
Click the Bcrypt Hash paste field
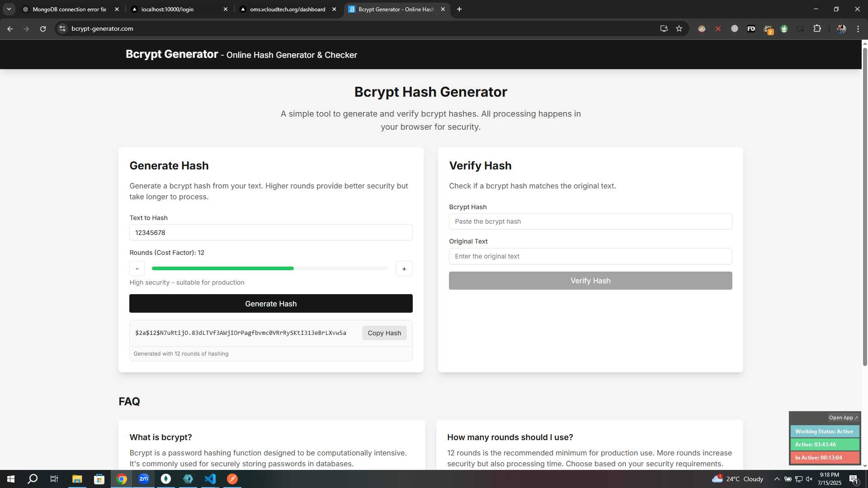pos(590,221)
